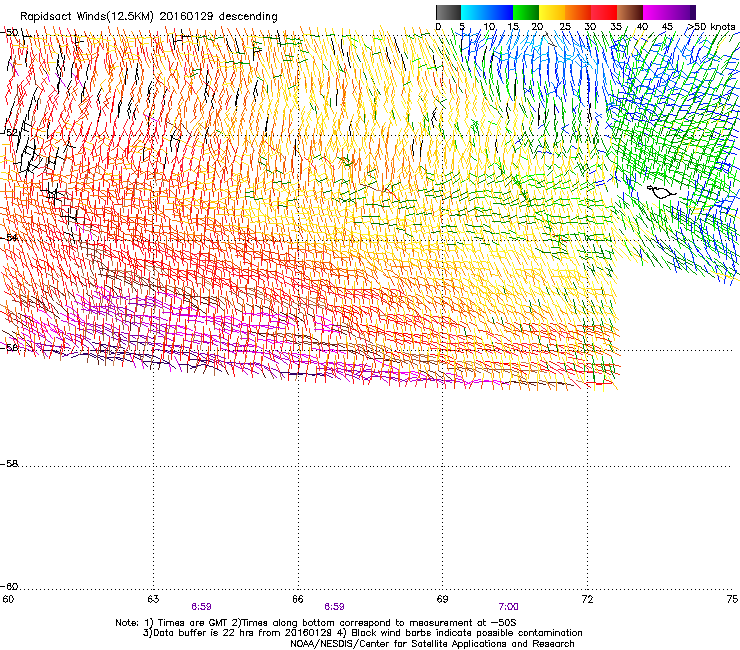Viewport: 740px width, 650px height.
Task: Select the gray 0-5 knots legend segment
Action: point(448,12)
